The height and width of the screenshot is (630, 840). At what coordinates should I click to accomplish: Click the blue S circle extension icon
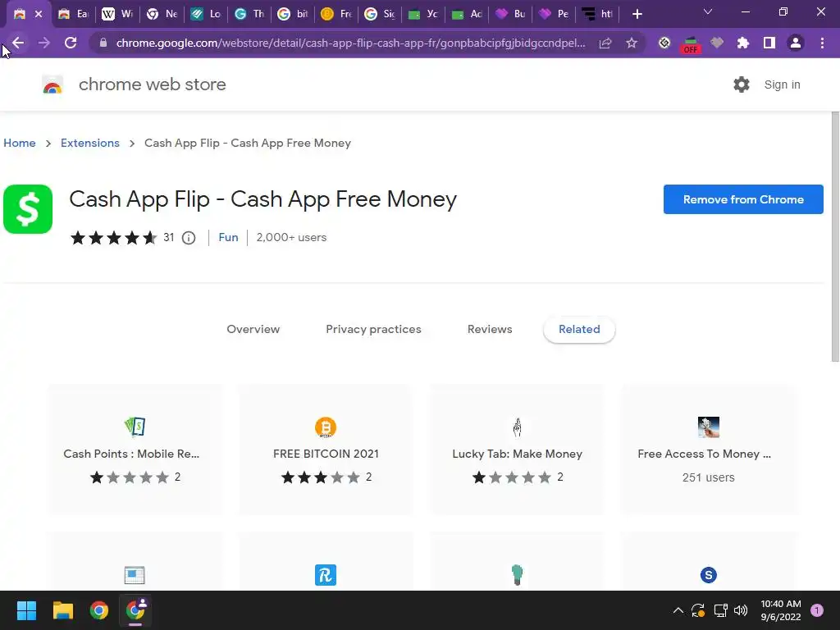(x=708, y=575)
